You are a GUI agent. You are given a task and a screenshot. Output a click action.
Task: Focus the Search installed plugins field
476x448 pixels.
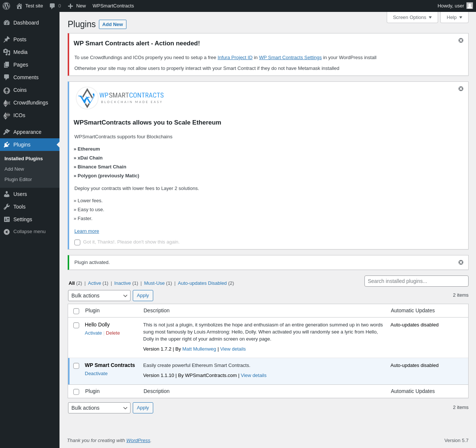(416, 281)
